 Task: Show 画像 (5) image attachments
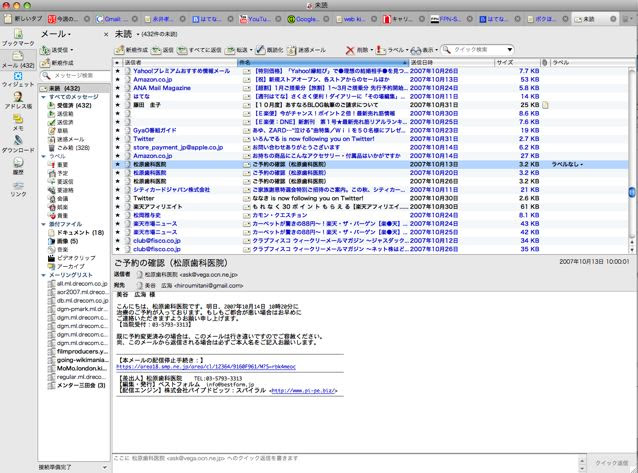[63, 241]
